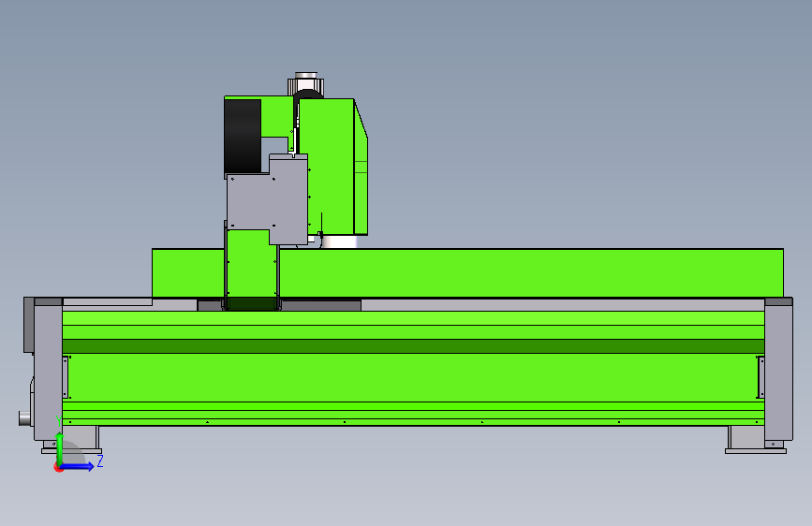Select the green spindle head housing
The height and width of the screenshot is (526, 812).
click(x=333, y=167)
